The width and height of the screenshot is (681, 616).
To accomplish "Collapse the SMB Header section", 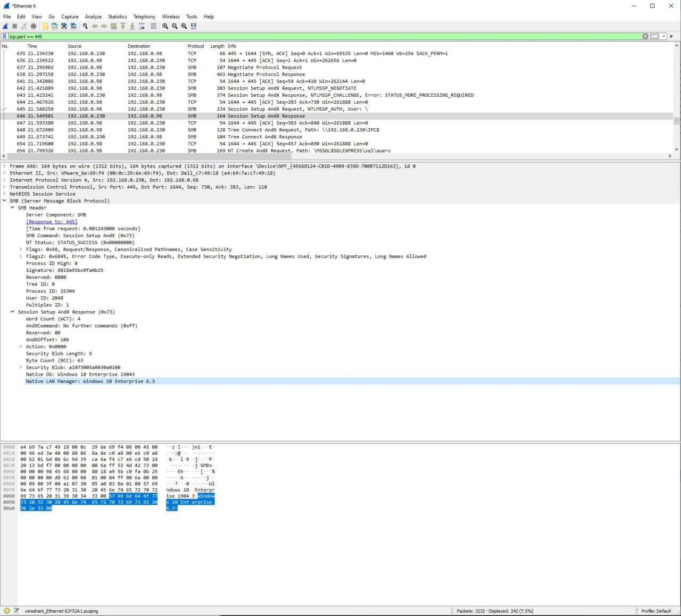I will click(x=12, y=207).
